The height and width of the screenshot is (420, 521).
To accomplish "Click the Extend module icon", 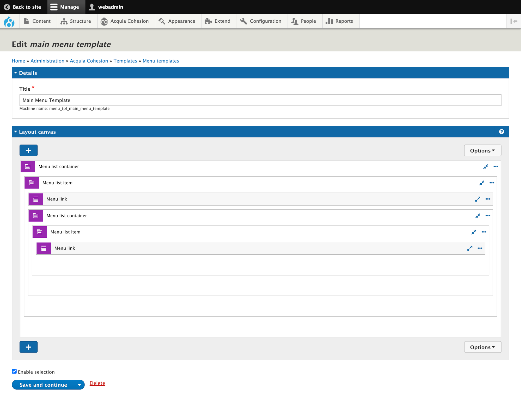I will point(208,21).
